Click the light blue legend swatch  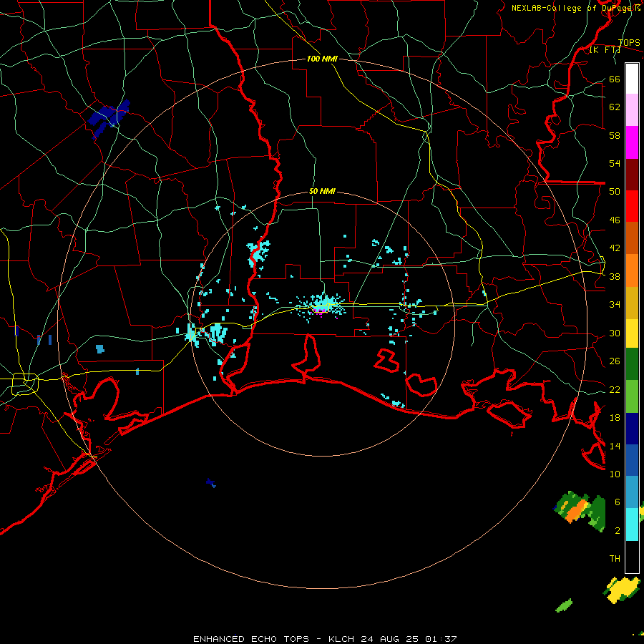click(x=632, y=492)
